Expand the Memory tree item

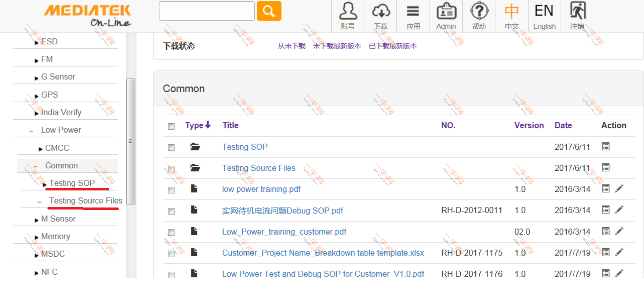pos(36,236)
